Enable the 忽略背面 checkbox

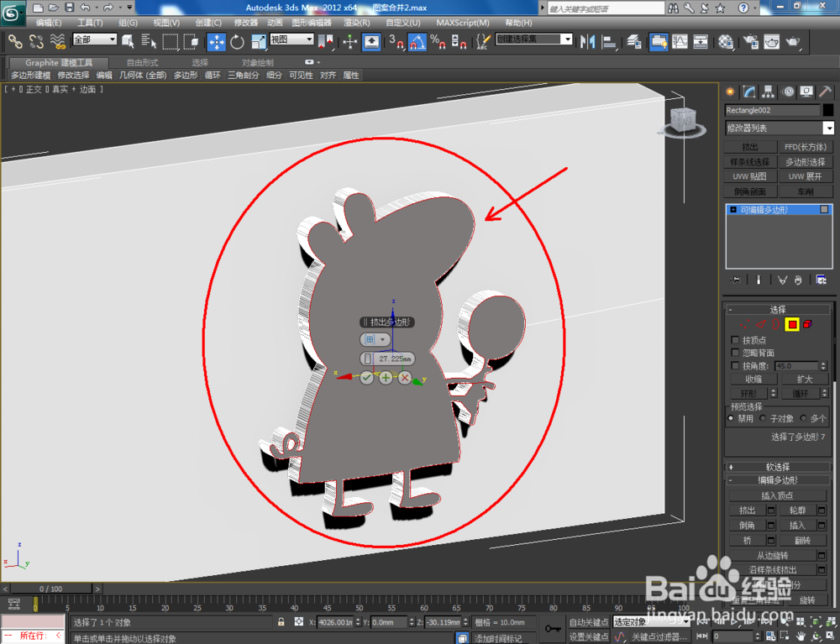point(735,353)
